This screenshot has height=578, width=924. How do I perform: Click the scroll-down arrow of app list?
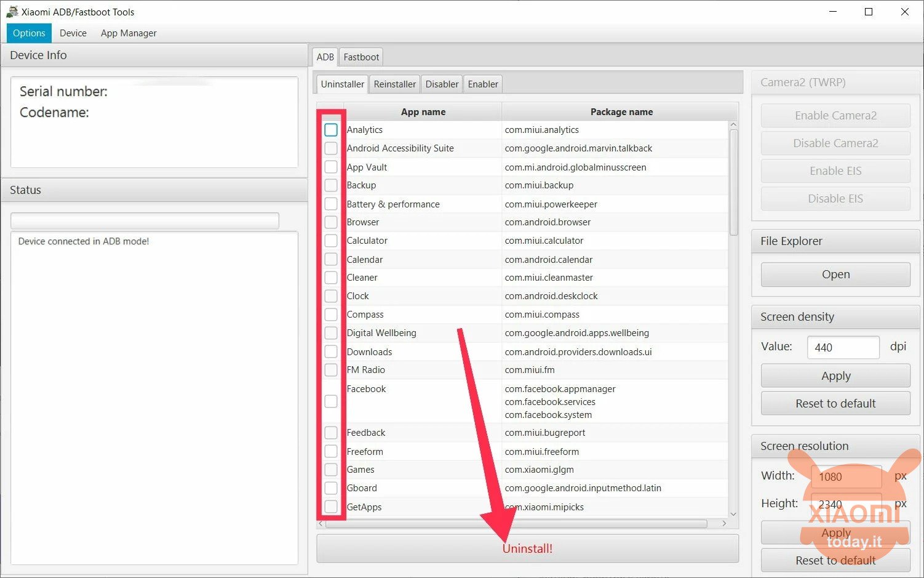733,514
